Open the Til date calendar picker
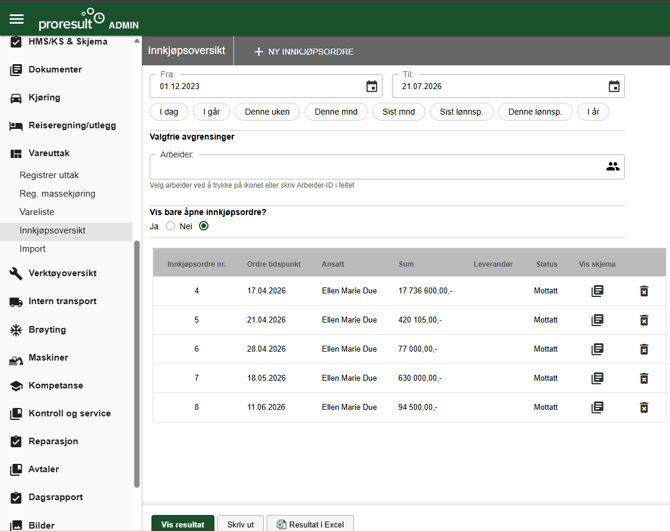This screenshot has height=531, width=670. 614,86
